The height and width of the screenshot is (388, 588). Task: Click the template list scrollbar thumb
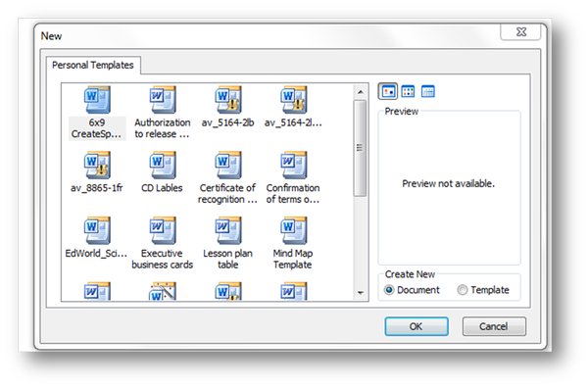(x=360, y=148)
